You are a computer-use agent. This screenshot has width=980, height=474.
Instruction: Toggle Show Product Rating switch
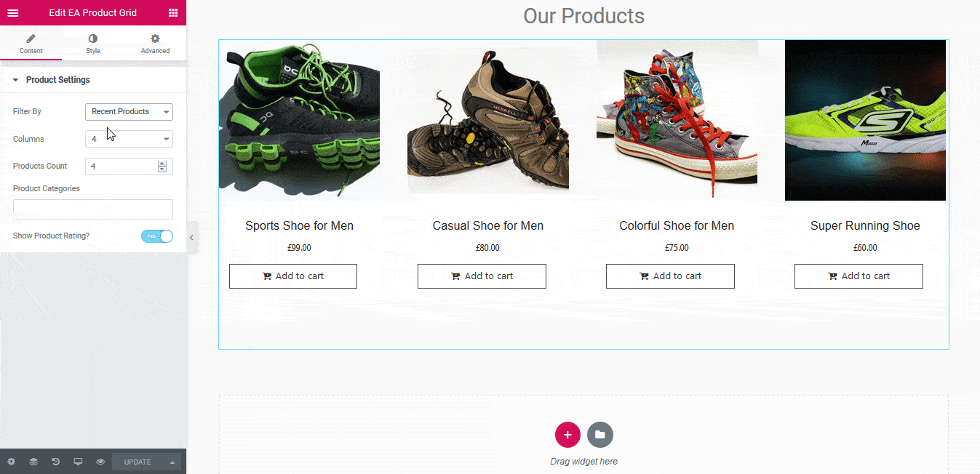pyautogui.click(x=157, y=236)
